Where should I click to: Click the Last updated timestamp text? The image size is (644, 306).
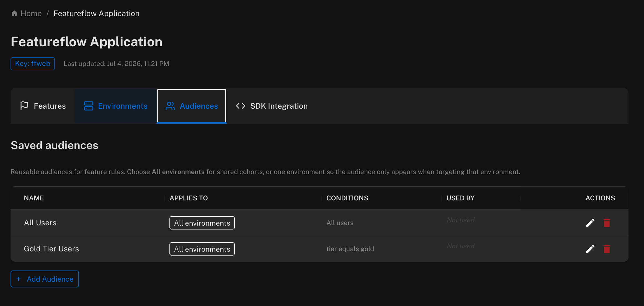pyautogui.click(x=116, y=64)
